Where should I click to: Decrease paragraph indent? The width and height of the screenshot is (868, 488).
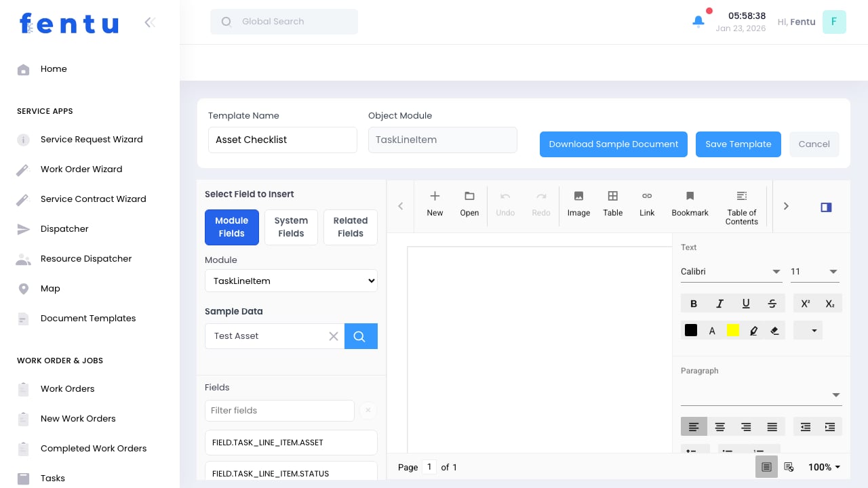(x=806, y=426)
